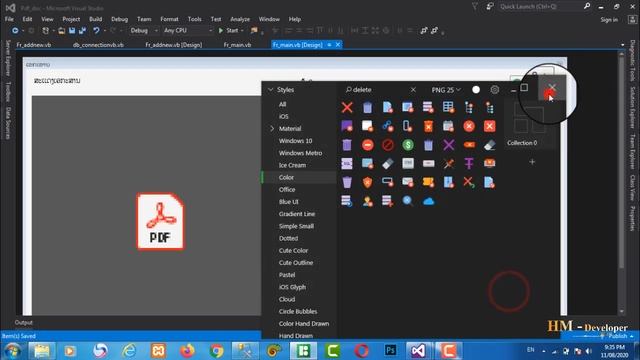
Task: Open the document tabs overflow dropdown
Action: coord(622,45)
